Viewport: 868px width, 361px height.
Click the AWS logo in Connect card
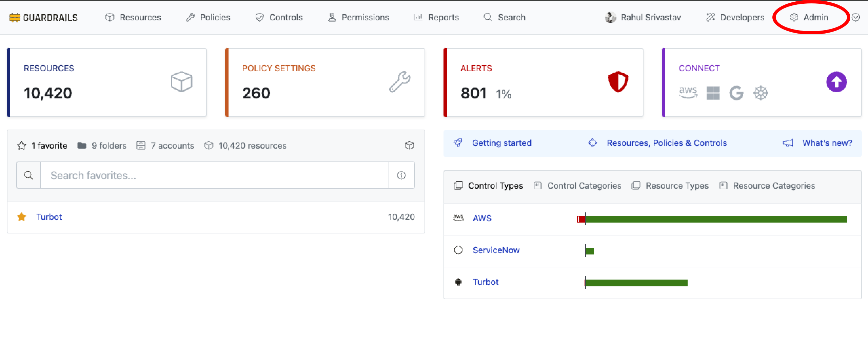point(688,92)
